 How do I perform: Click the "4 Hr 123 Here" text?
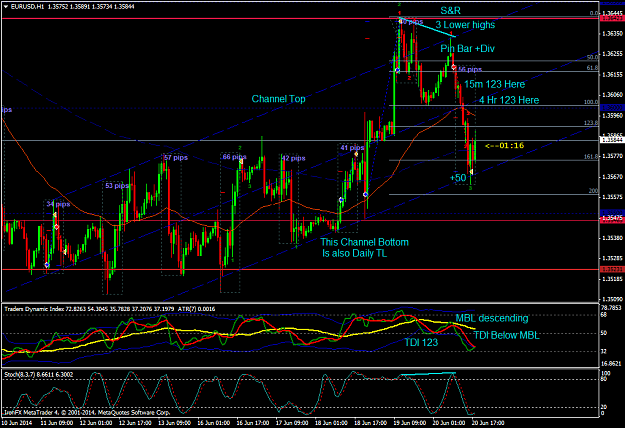click(x=509, y=100)
